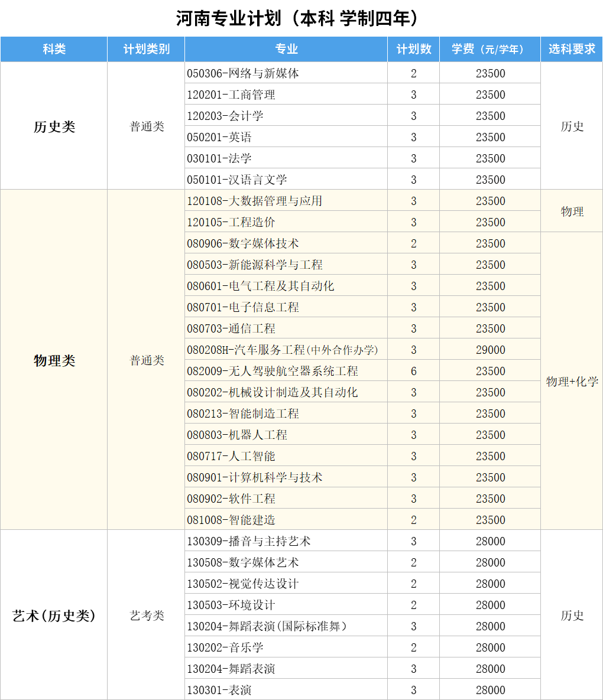Select the 080208H-汽车服务工程 major cell
This screenshot has height=700, width=603.
pos(283,350)
